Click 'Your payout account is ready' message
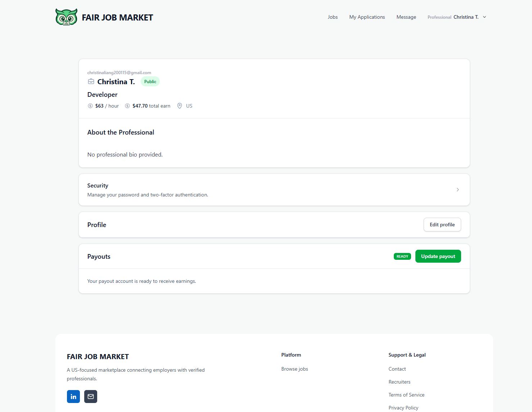 tap(141, 281)
